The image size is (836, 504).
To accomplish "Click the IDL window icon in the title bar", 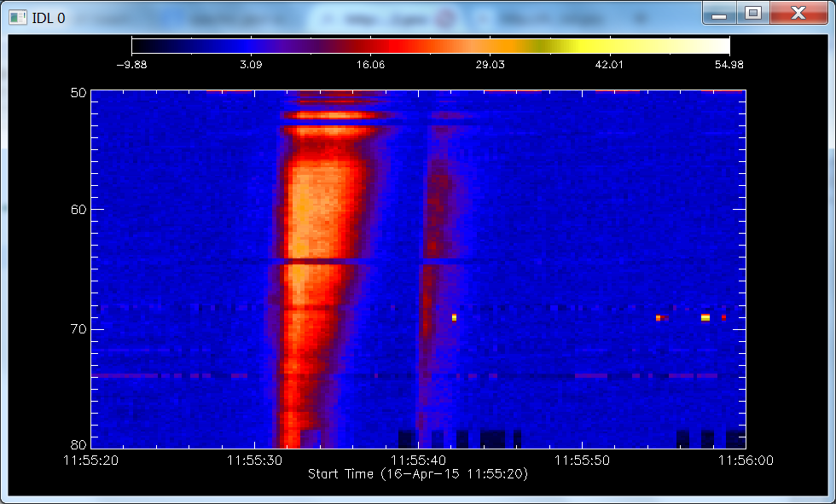I will pyautogui.click(x=18, y=18).
